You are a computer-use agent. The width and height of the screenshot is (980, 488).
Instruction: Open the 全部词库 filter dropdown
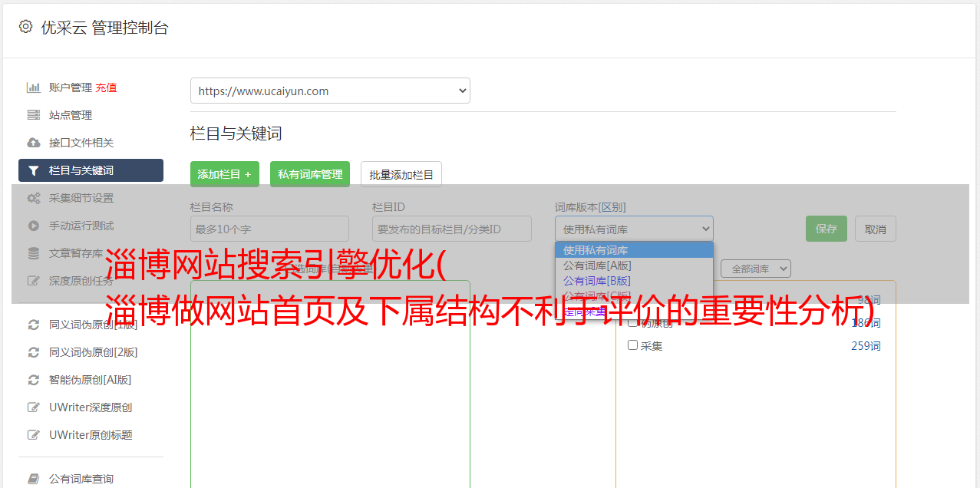[756, 269]
